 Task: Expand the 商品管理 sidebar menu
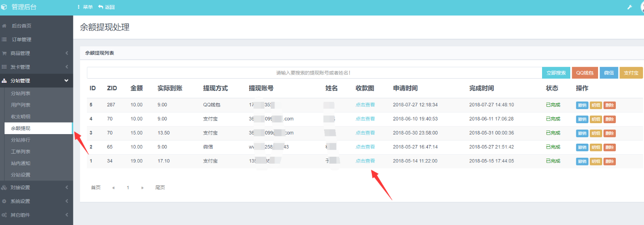(x=66, y=53)
